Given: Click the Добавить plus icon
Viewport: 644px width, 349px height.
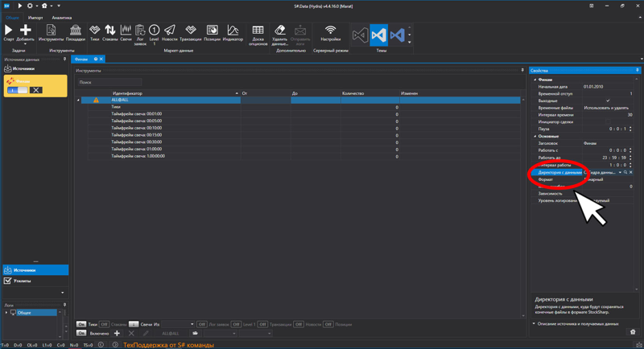Looking at the screenshot, I should [25, 31].
